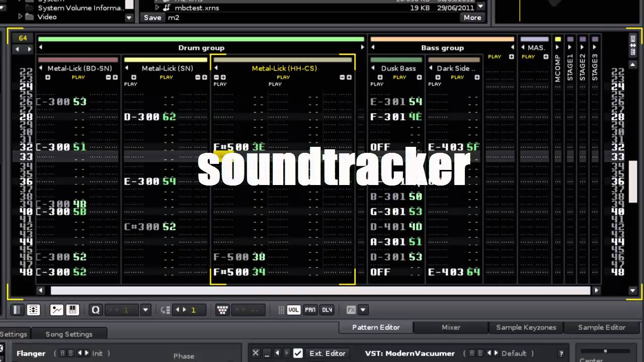Select note cell F#500 3E at line 32
This screenshot has width=644, height=362.
point(239,147)
